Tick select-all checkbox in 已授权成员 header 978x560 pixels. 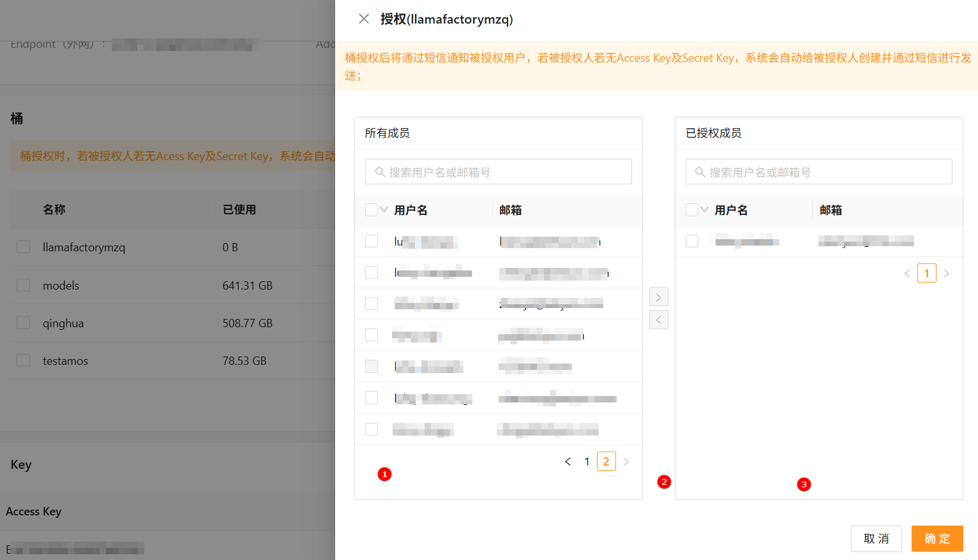692,210
